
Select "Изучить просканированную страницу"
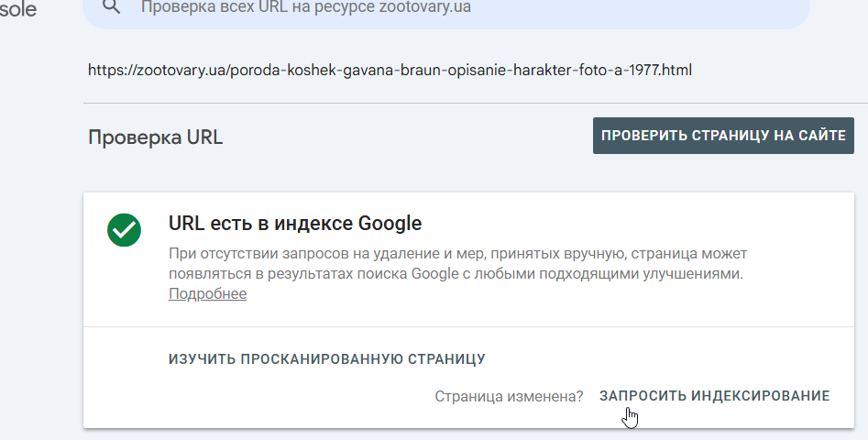(x=326, y=358)
